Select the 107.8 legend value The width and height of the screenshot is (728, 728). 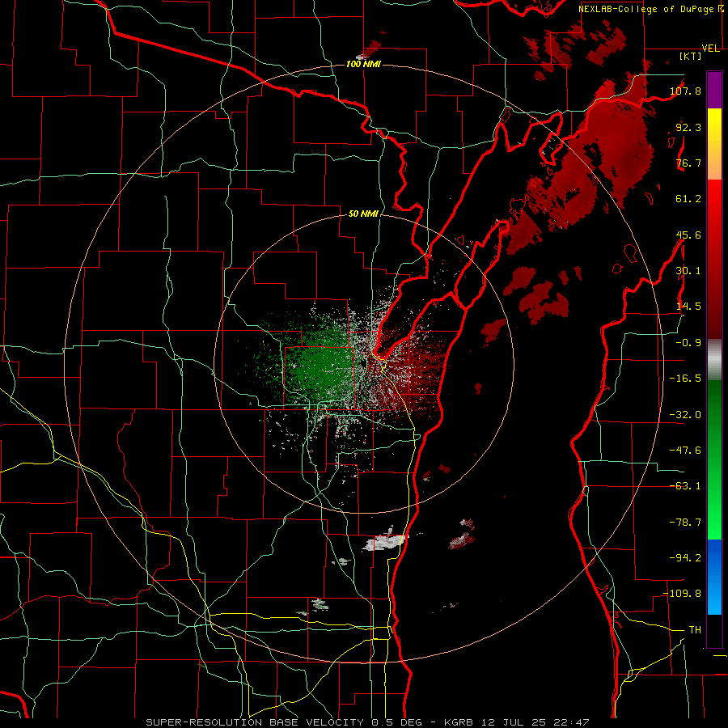point(685,91)
